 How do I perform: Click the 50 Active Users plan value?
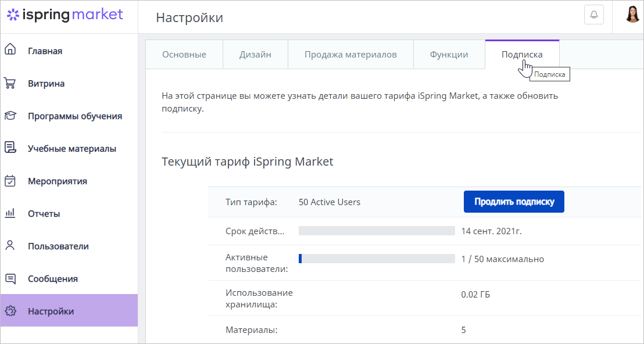coord(330,202)
